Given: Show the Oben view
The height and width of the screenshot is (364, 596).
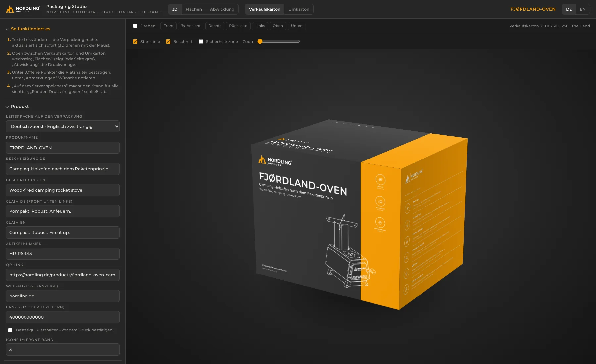Looking at the screenshot, I should (x=278, y=26).
